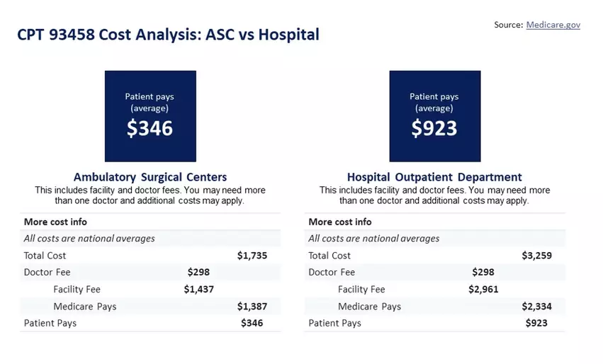
Task: Click the Doctor Fee label in hospital table
Action: coord(332,273)
